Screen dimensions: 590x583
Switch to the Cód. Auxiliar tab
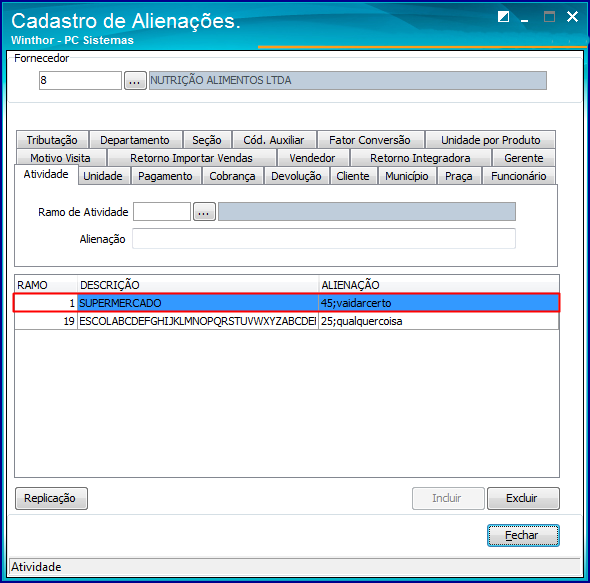click(274, 140)
